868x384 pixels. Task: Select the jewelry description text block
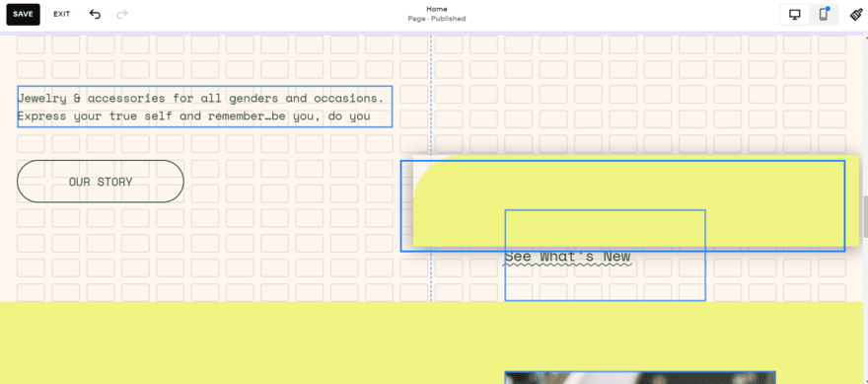point(205,107)
